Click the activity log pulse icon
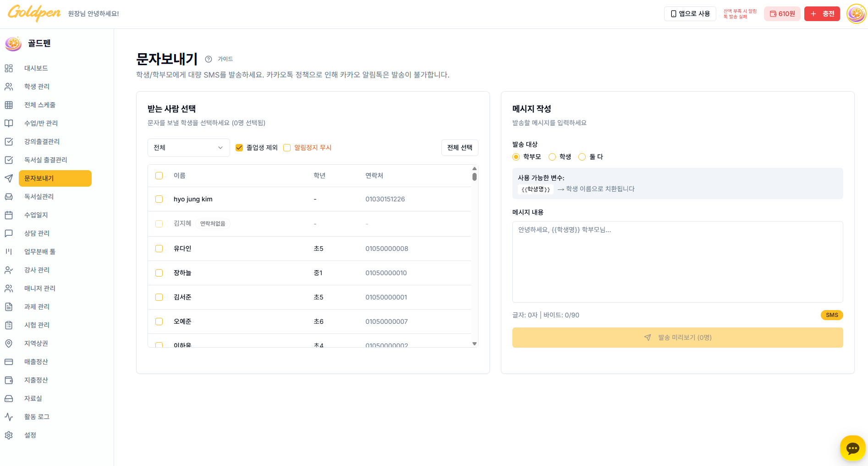This screenshot has width=868, height=466. pyautogui.click(x=9, y=417)
